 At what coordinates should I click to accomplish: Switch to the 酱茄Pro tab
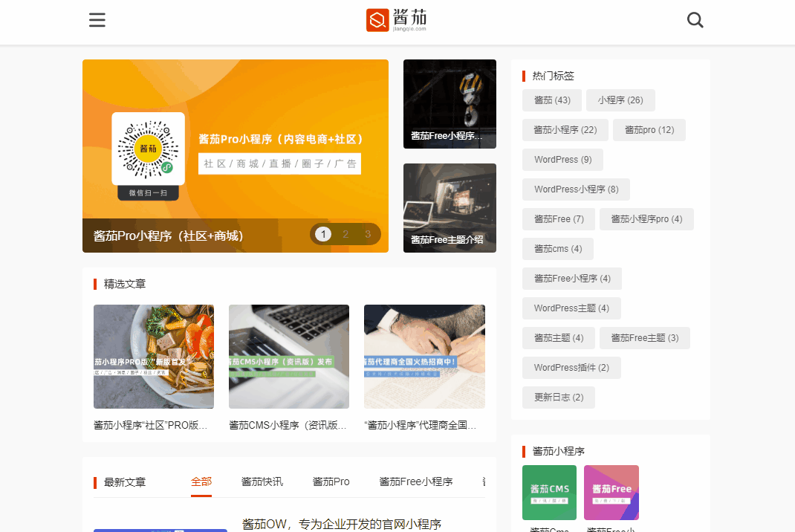tap(331, 481)
